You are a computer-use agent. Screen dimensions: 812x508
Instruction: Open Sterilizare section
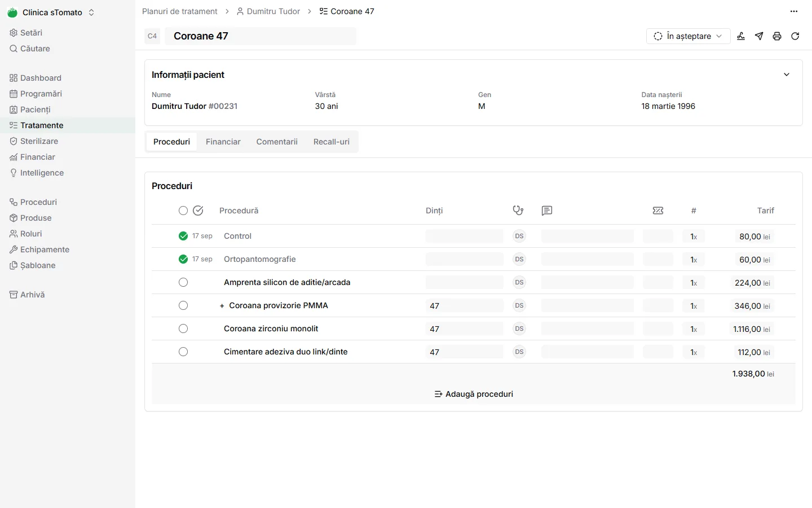pos(34,141)
